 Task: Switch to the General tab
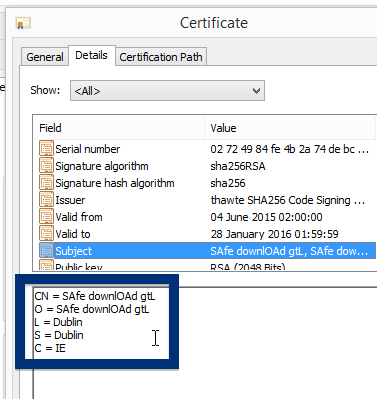(x=45, y=57)
